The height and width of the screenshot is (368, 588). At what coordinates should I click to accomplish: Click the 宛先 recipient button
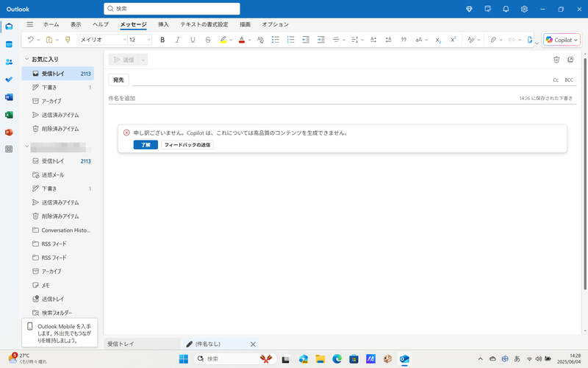118,80
